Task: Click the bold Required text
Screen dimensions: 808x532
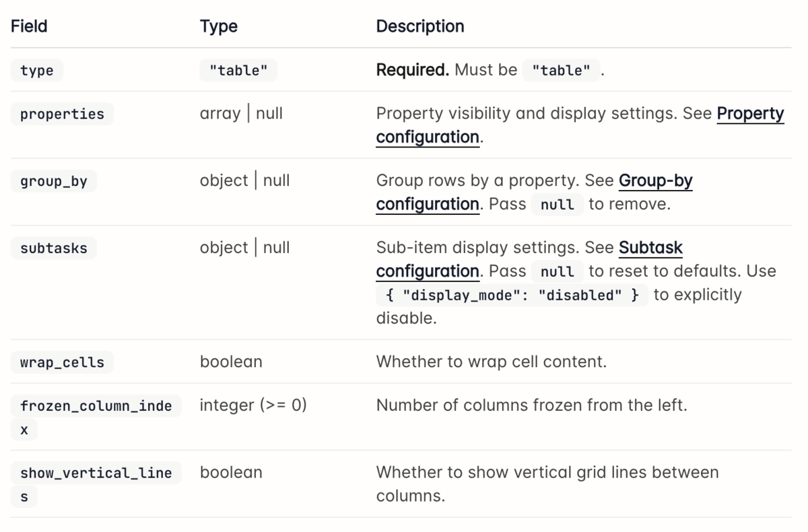Action: click(412, 70)
